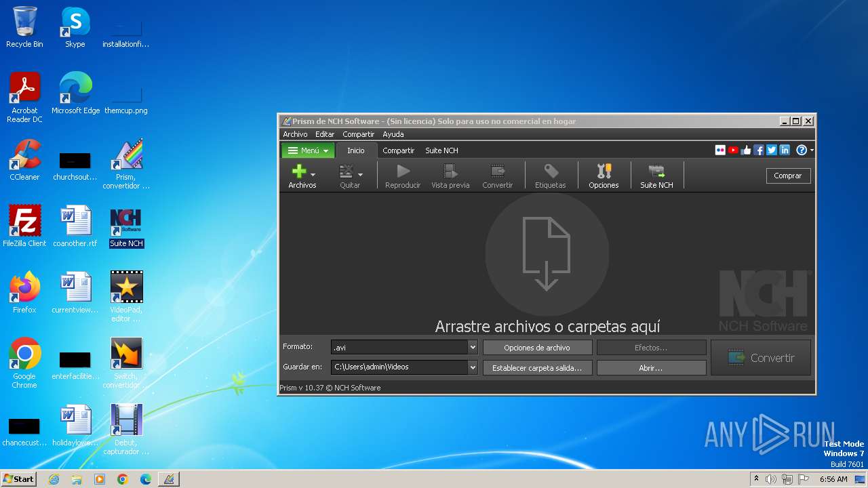Select VideoPad editor desktop shortcut

(x=126, y=297)
